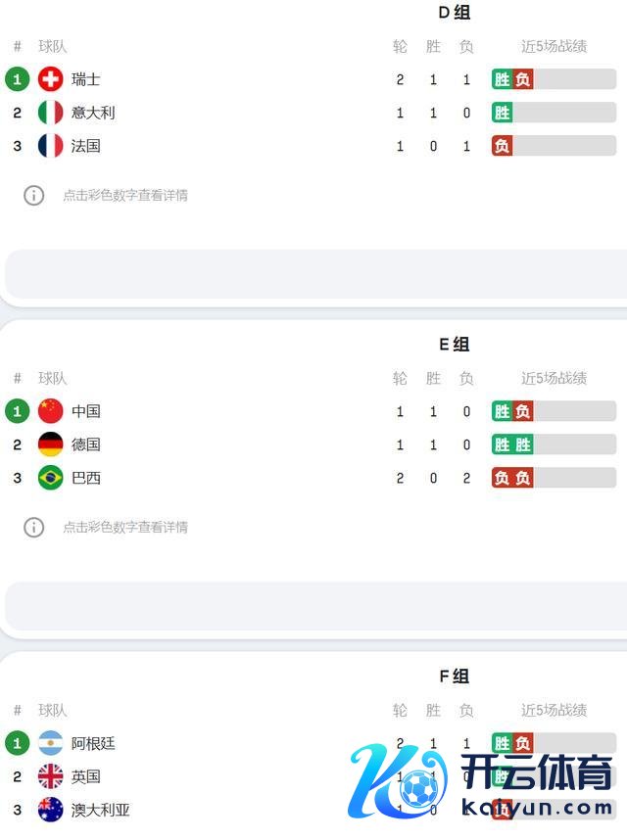Click the Germany flag icon
The height and width of the screenshot is (840, 627).
[x=50, y=444]
